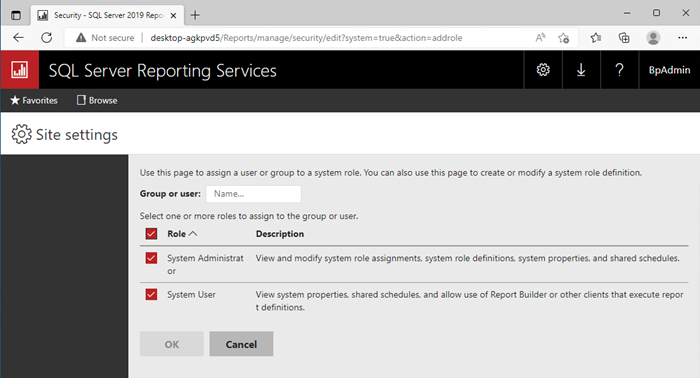This screenshot has height=378, width=700.
Task: Refresh the page
Action: 46,37
